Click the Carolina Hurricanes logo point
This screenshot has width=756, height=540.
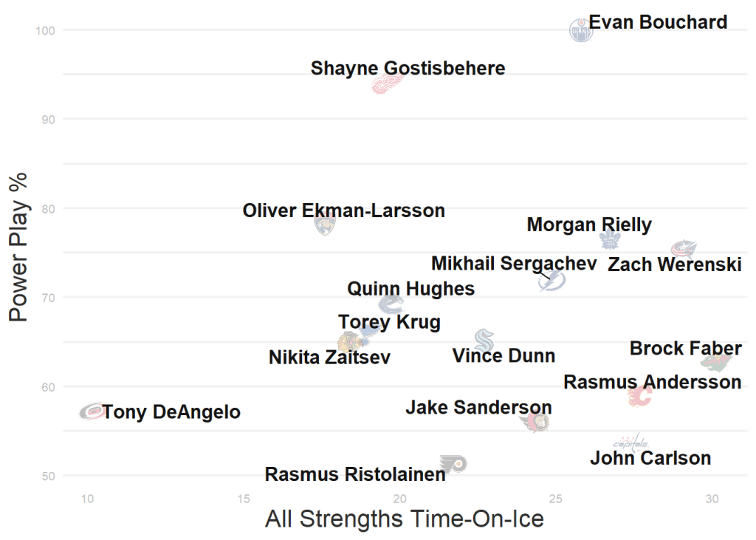(x=92, y=411)
